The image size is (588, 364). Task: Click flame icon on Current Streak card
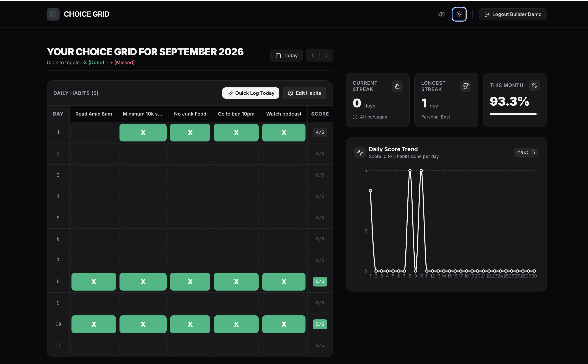click(397, 86)
